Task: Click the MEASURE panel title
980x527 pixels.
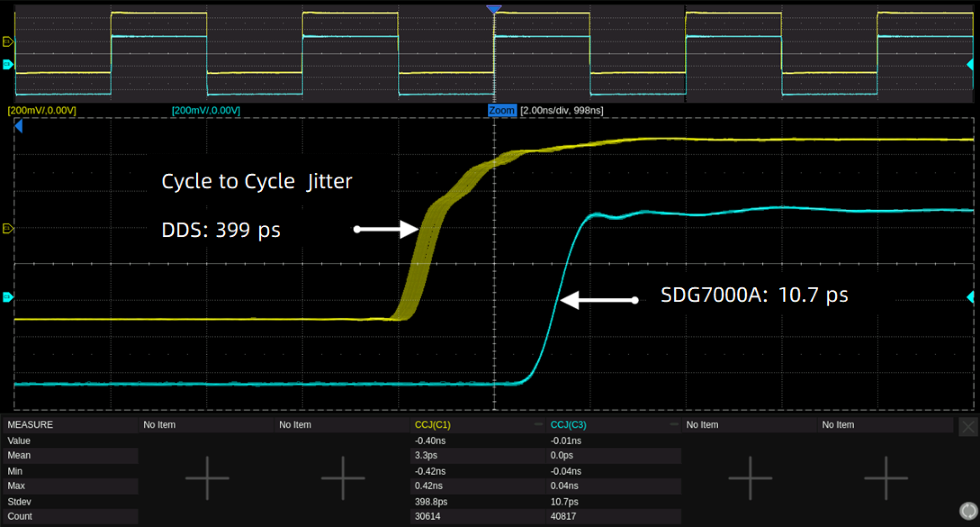Action: point(30,425)
